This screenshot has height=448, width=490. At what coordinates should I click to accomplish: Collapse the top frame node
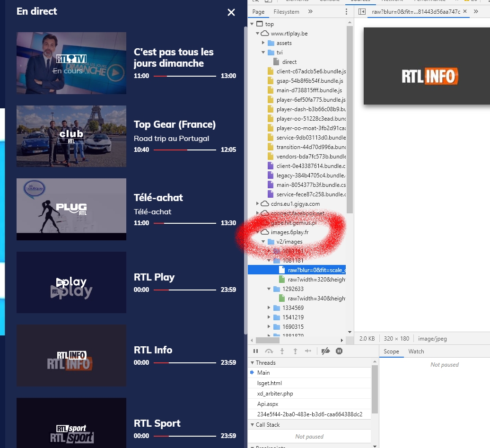click(252, 24)
